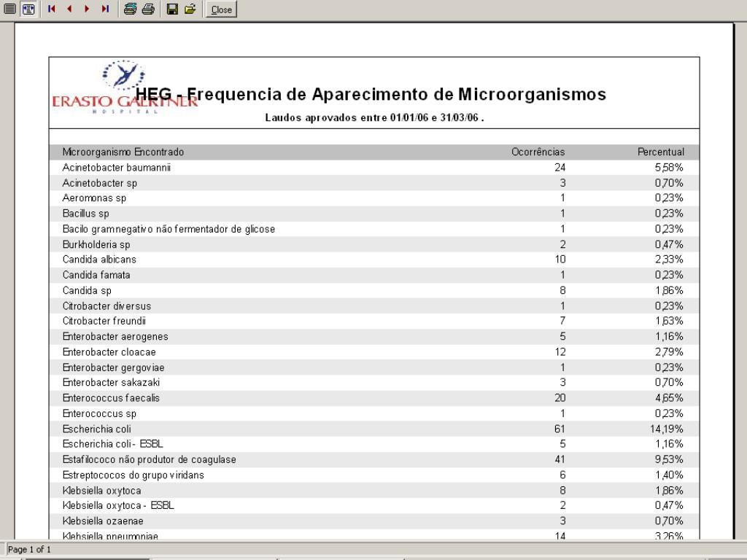747x560 pixels.
Task: Select the plain 'Klebsiella oxytoca' row
Action: (x=374, y=490)
